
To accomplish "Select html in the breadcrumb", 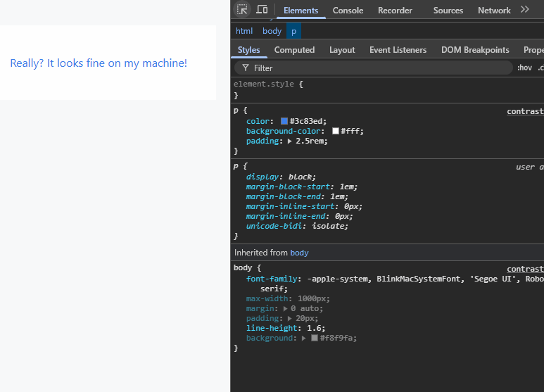I will (244, 31).
